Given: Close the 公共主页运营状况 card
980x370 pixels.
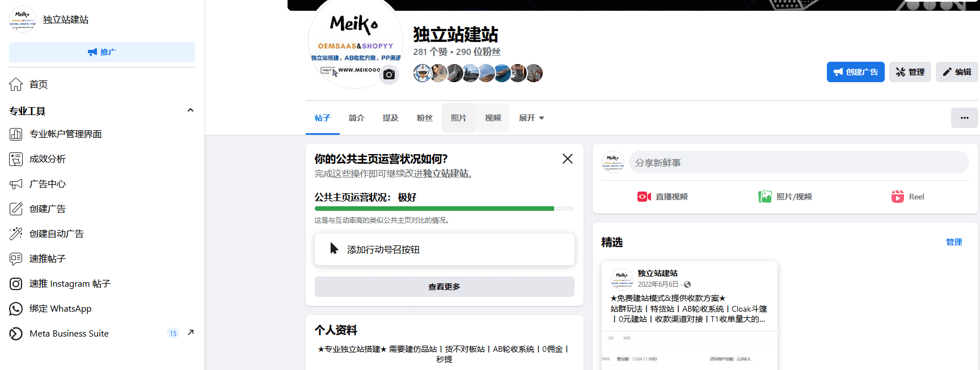Looking at the screenshot, I should [568, 159].
